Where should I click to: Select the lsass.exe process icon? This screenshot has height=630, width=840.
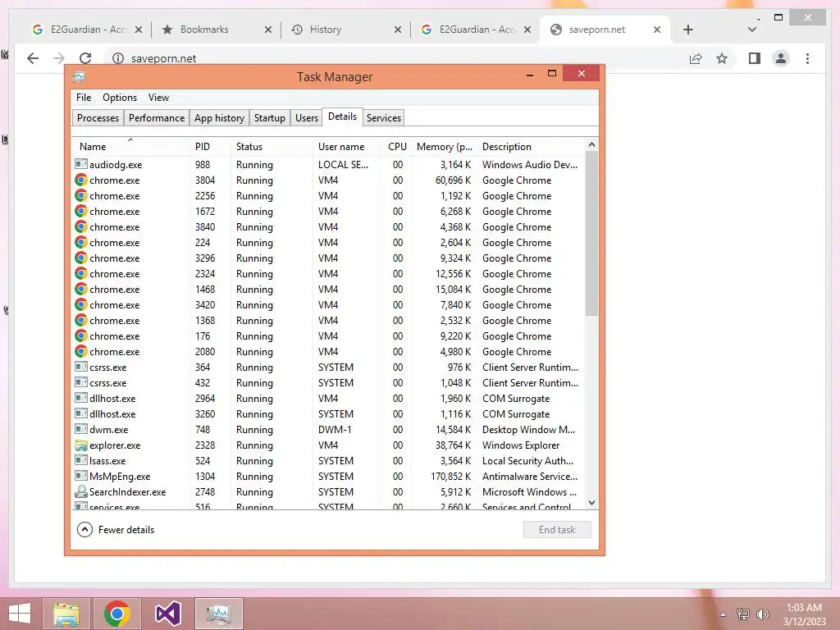[x=81, y=460]
